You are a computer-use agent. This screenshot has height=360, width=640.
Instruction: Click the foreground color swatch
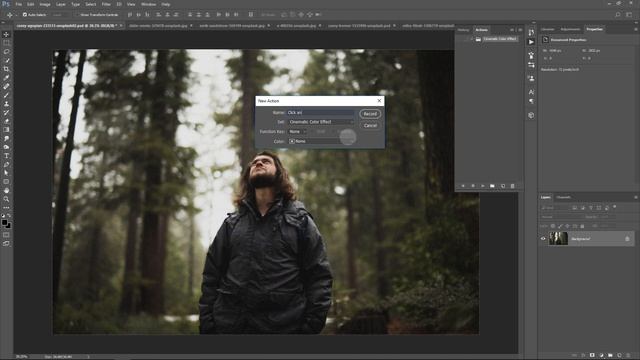[x=4, y=223]
